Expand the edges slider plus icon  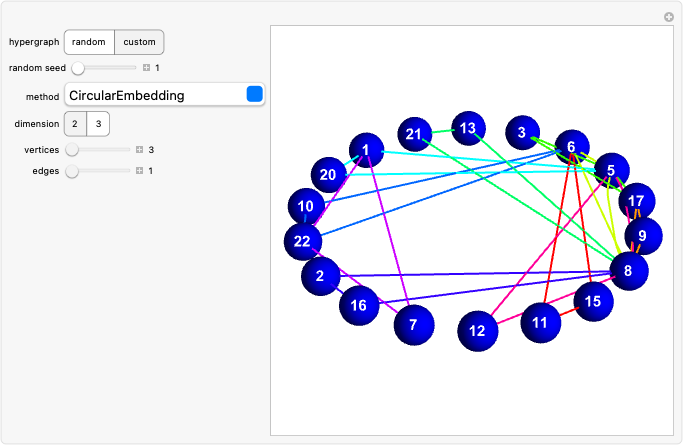(140, 171)
